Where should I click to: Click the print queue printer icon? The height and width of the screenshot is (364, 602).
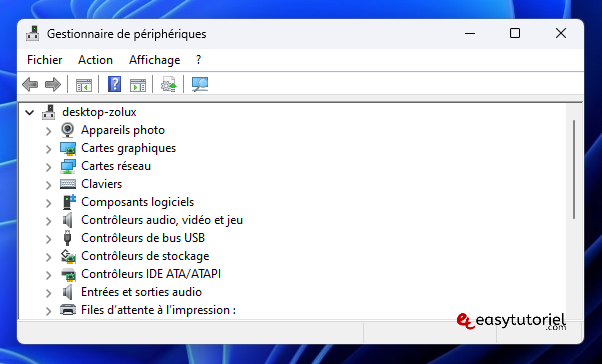[68, 310]
